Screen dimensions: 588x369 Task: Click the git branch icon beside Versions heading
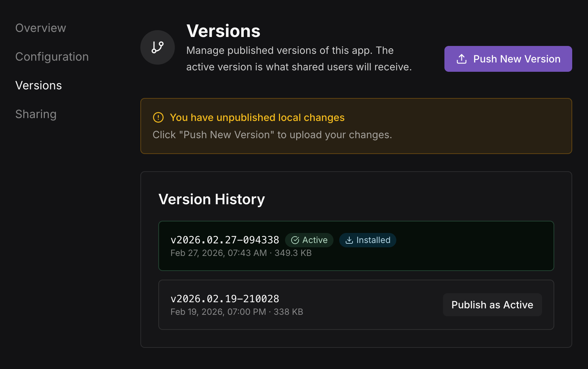[x=157, y=47]
